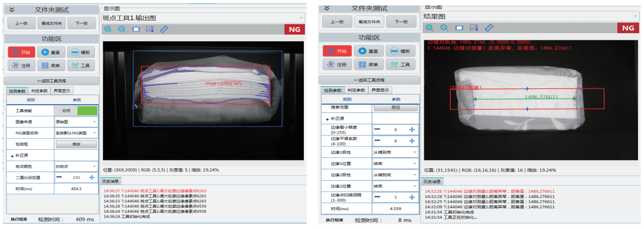
Task: Open 菜单 menu in 结果图 window
Action: [x=369, y=65]
